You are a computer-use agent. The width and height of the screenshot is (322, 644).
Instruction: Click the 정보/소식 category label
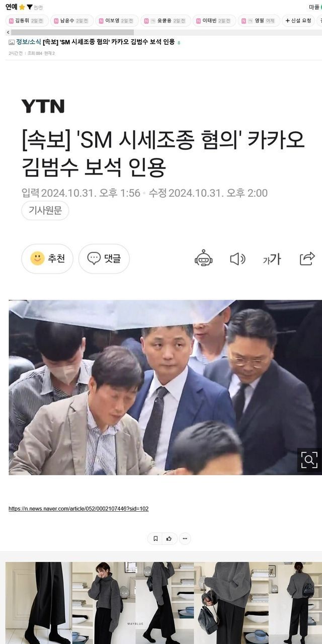click(29, 42)
